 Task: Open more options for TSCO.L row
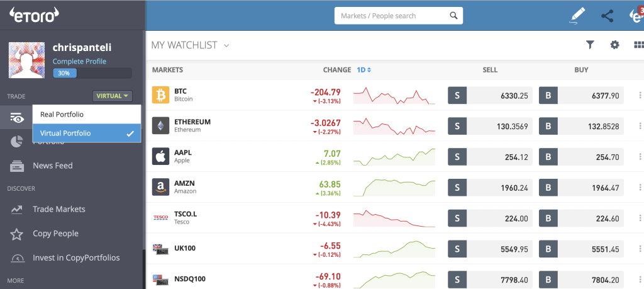(x=640, y=218)
